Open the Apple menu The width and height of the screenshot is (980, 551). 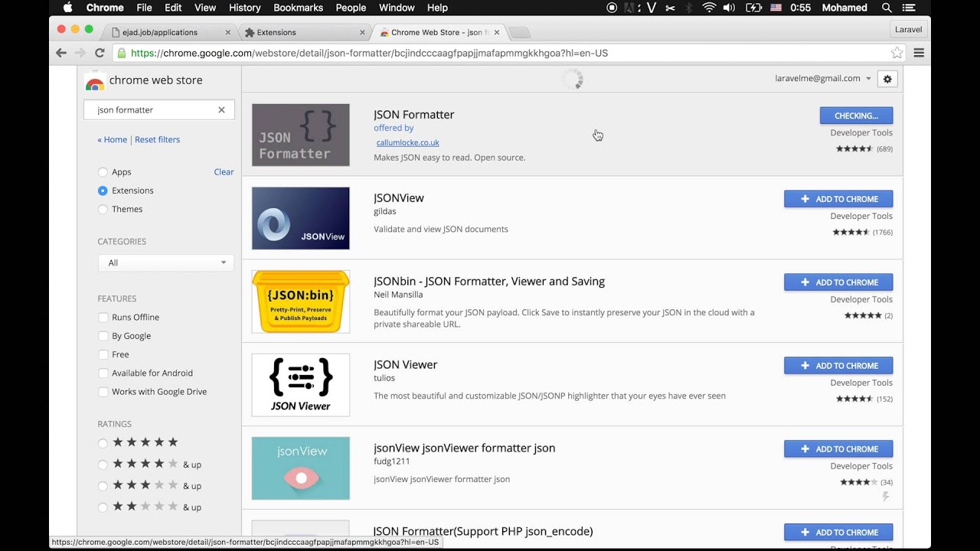(67, 8)
